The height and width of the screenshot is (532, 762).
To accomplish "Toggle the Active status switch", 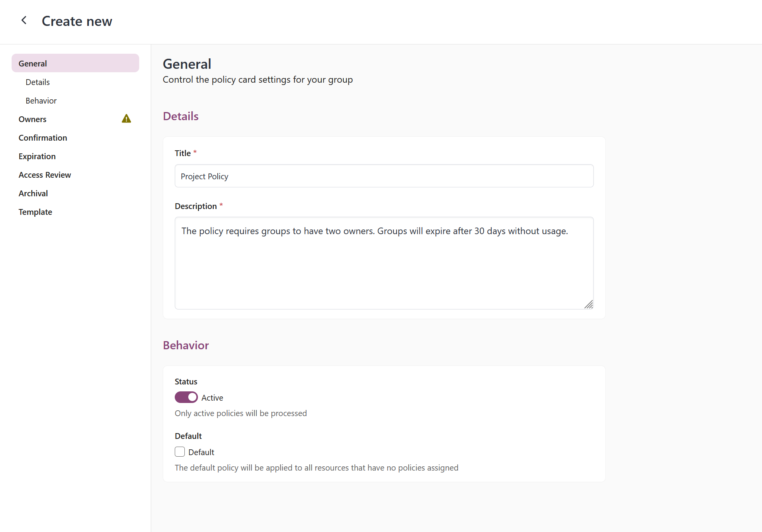I will [186, 397].
